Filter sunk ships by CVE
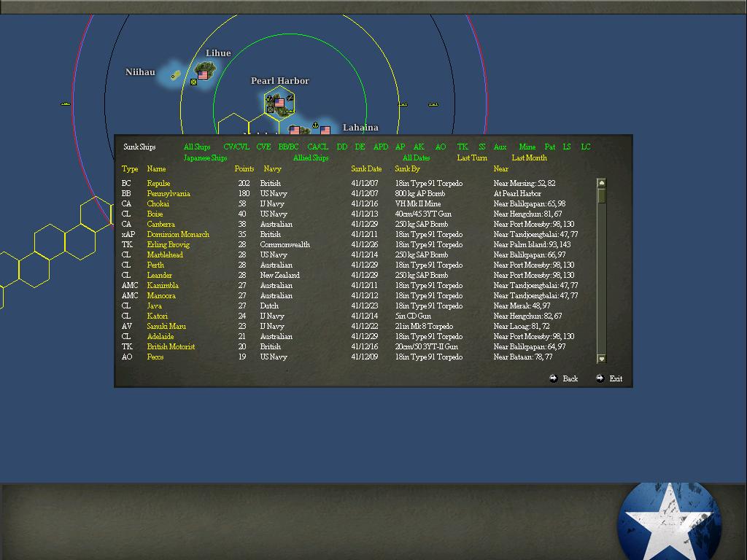Viewport: 747px width, 560px height. click(263, 147)
